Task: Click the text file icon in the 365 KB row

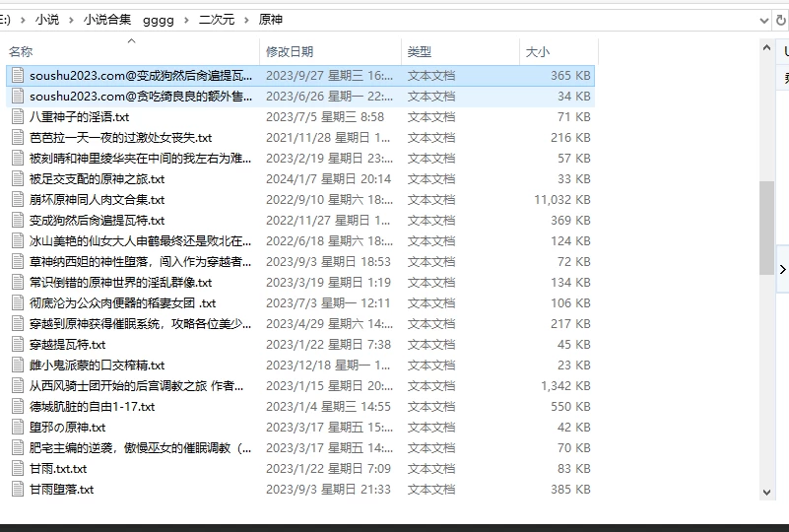Action: (x=18, y=76)
